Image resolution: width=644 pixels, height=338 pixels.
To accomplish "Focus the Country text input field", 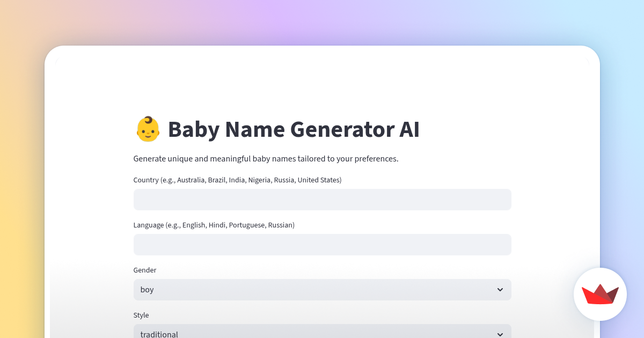I will 322,200.
